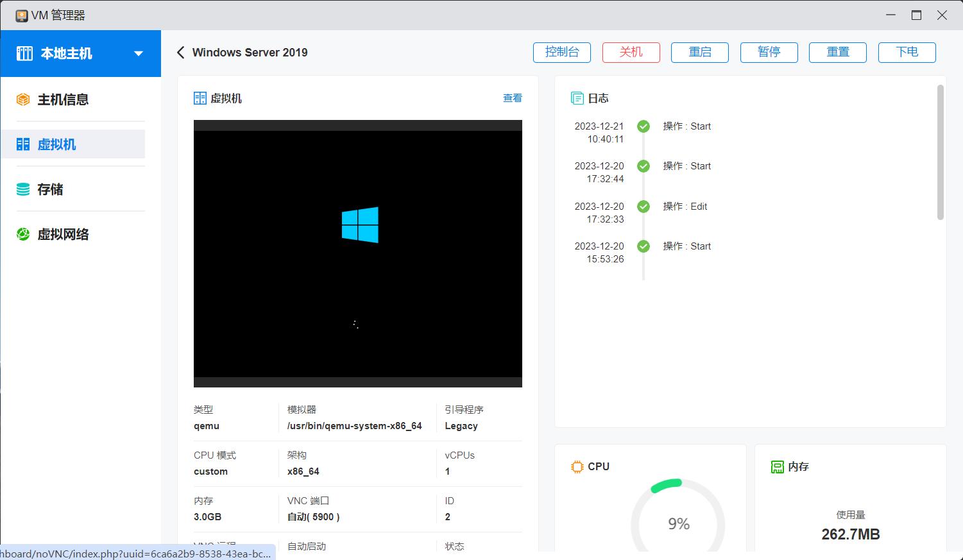963x560 pixels.
Task: Minimize the VM 管理器 window
Action: 891,15
